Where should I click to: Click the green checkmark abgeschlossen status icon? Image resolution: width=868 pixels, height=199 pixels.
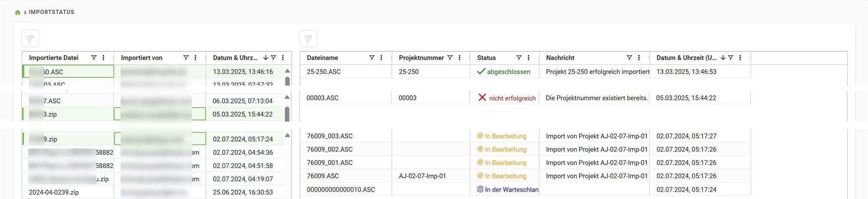[481, 71]
